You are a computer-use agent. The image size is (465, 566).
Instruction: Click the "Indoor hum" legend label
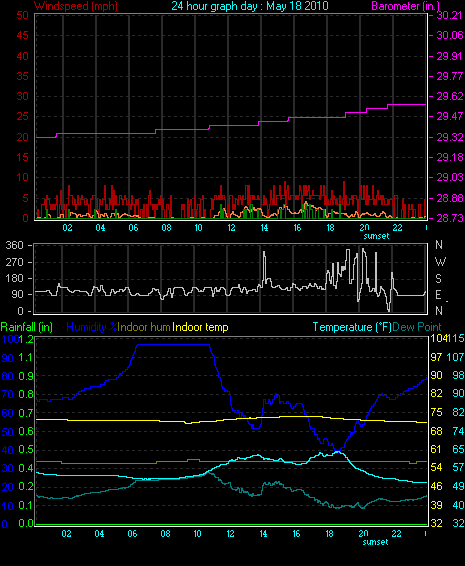click(144, 327)
